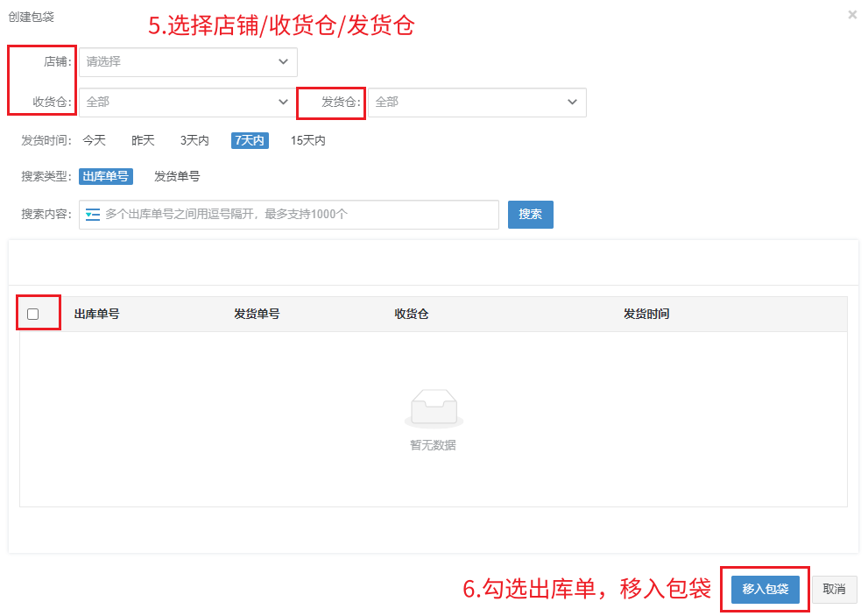The width and height of the screenshot is (868, 616).
Task: Click the batch-input list icon in search box
Action: pyautogui.click(x=93, y=215)
